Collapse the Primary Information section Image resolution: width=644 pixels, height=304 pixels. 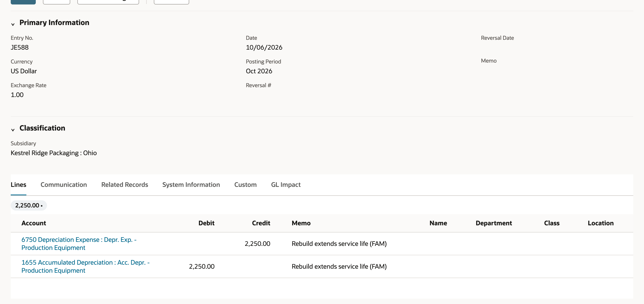click(x=13, y=24)
